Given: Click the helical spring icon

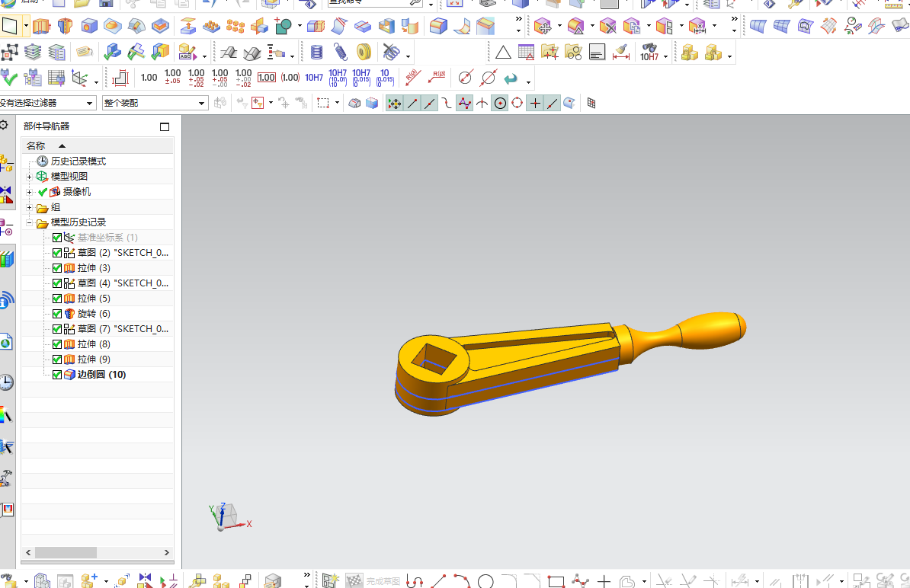Looking at the screenshot, I should point(340,53).
